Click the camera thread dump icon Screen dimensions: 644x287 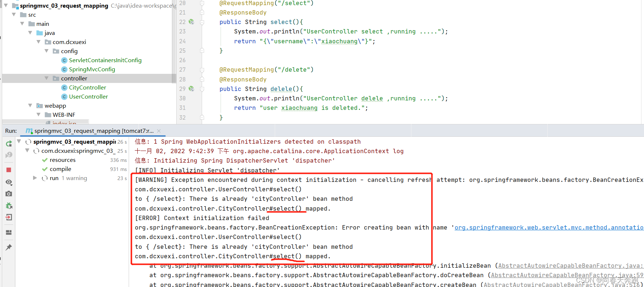pos(9,194)
